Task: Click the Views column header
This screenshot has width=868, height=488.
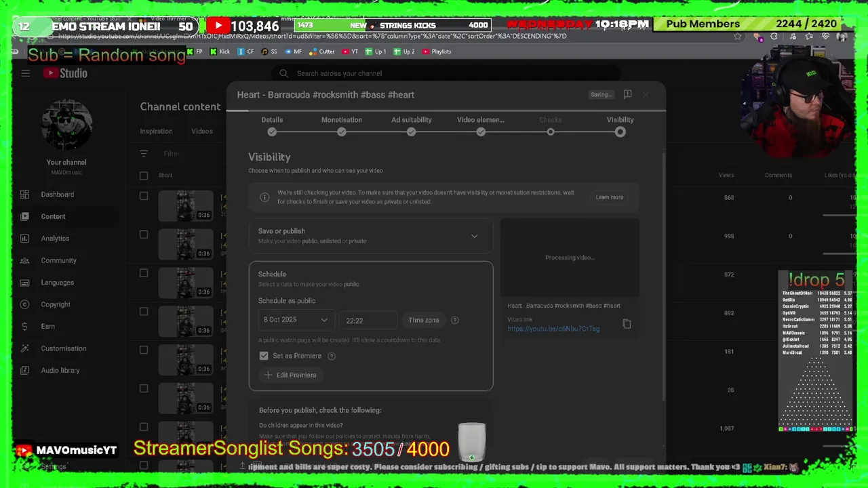Action: 726,176
